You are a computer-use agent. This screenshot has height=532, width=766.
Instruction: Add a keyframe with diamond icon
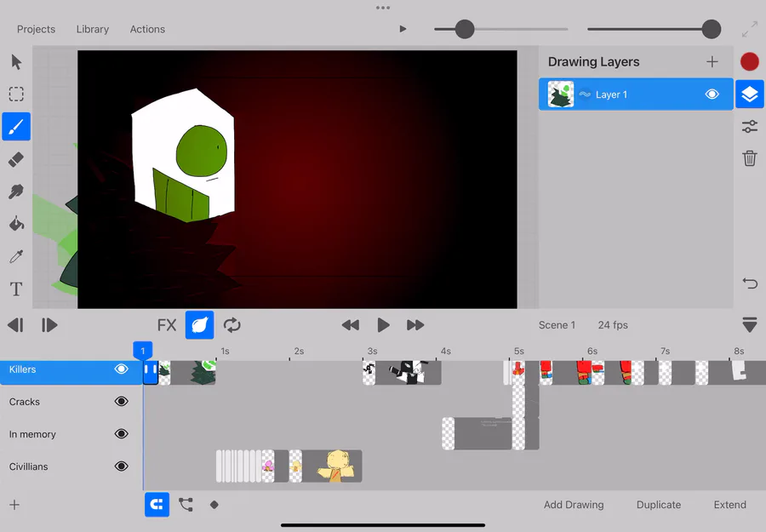[214, 505]
